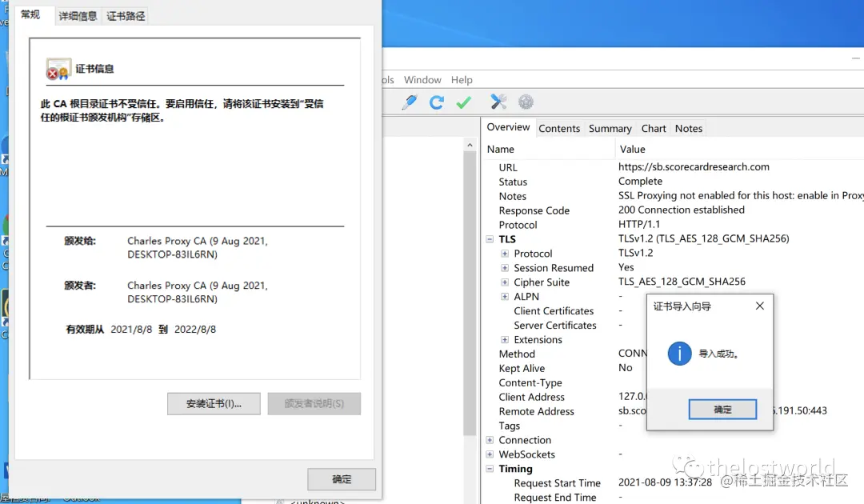Collapse the TLS tree node
This screenshot has height=504, width=864.
pyautogui.click(x=490, y=239)
